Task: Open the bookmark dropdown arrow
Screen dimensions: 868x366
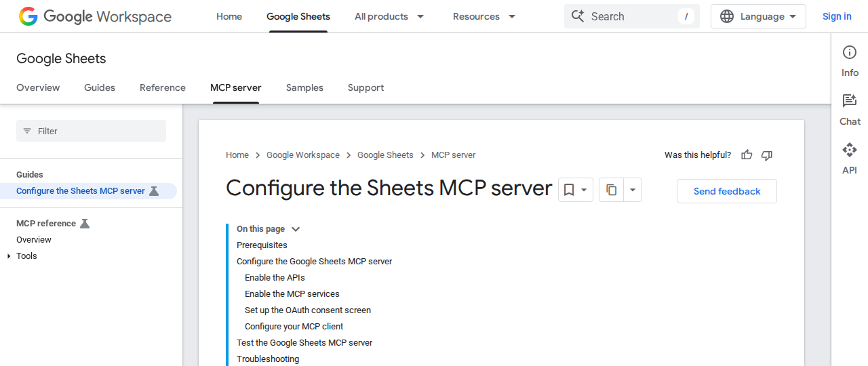Action: [584, 190]
